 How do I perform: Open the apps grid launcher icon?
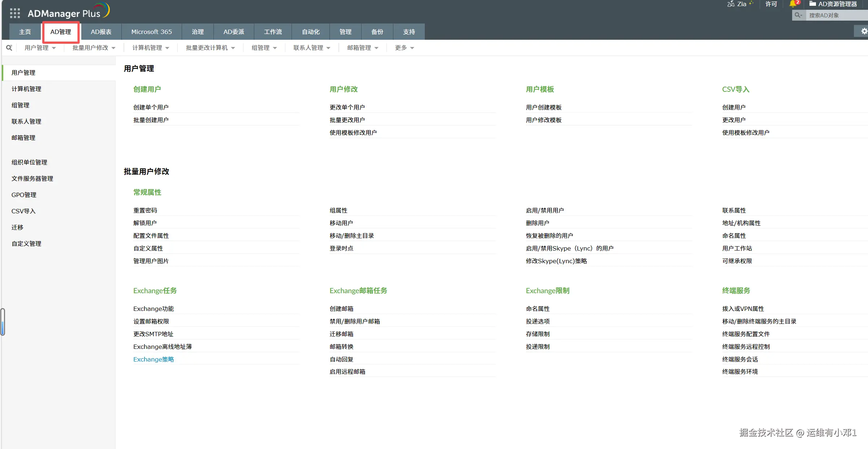click(15, 13)
